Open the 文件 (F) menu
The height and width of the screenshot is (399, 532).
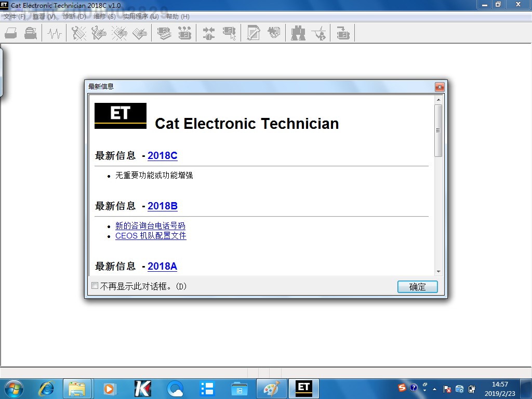point(15,16)
